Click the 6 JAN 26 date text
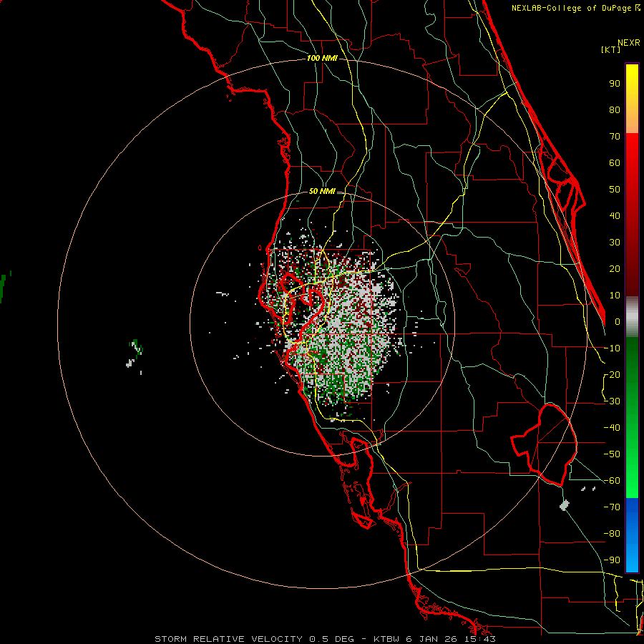This screenshot has height=644, width=644. (x=434, y=639)
